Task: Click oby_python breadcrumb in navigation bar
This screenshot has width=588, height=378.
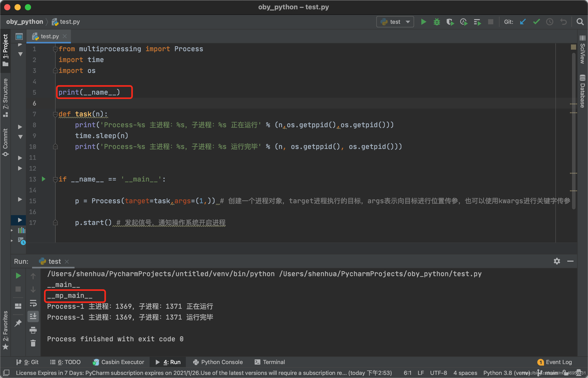Action: pyautogui.click(x=25, y=22)
